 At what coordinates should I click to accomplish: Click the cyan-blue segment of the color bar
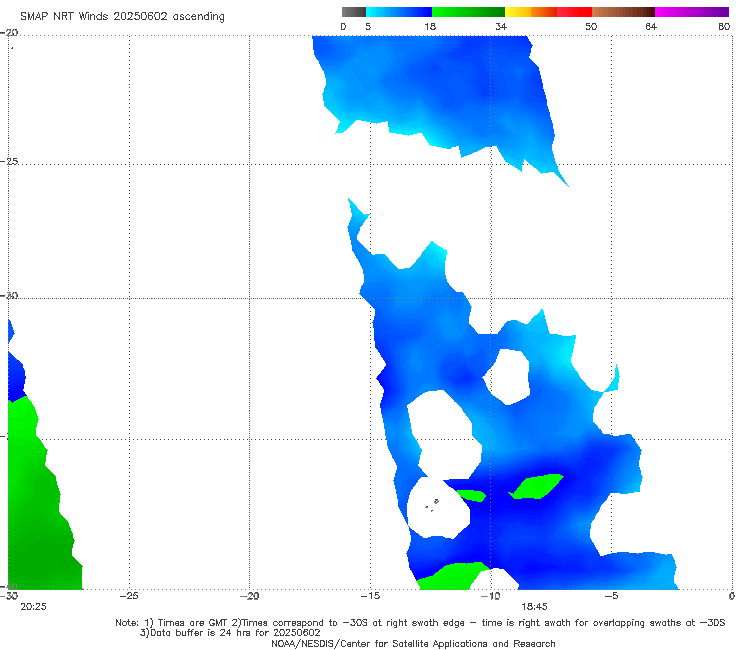(399, 12)
